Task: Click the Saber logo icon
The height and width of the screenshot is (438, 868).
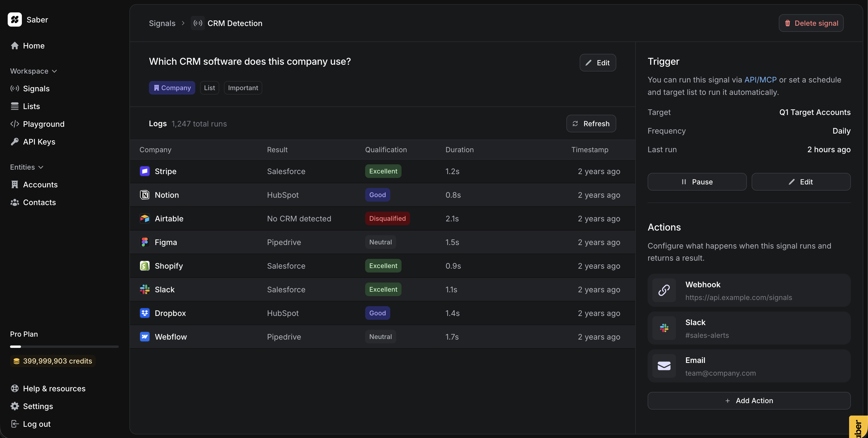Action: point(14,20)
